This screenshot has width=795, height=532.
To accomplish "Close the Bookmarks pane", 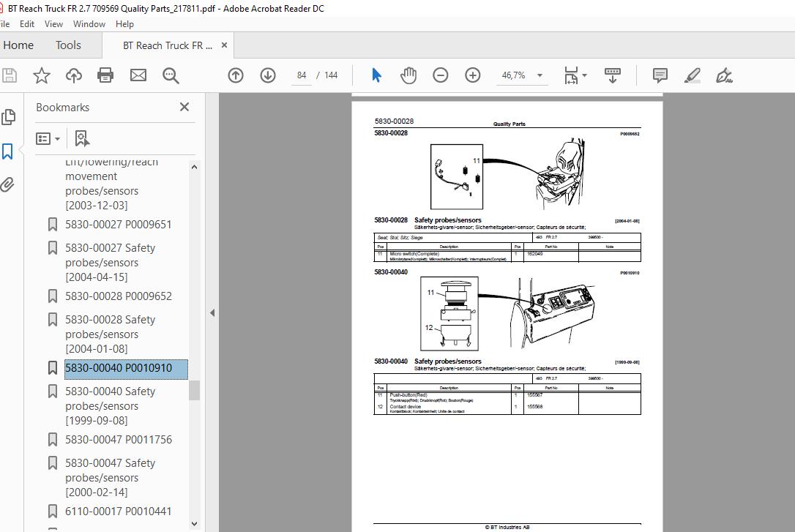I will pos(184,107).
